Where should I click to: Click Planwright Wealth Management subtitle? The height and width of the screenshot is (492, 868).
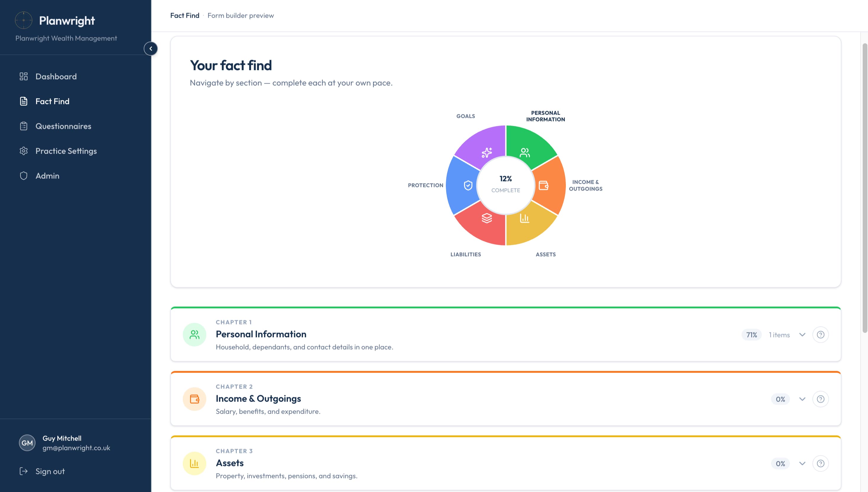click(66, 38)
